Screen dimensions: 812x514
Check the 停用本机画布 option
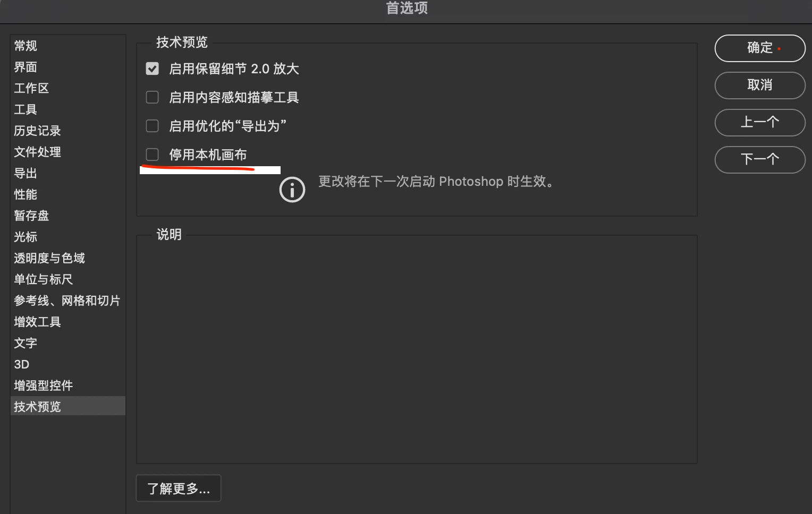(153, 155)
